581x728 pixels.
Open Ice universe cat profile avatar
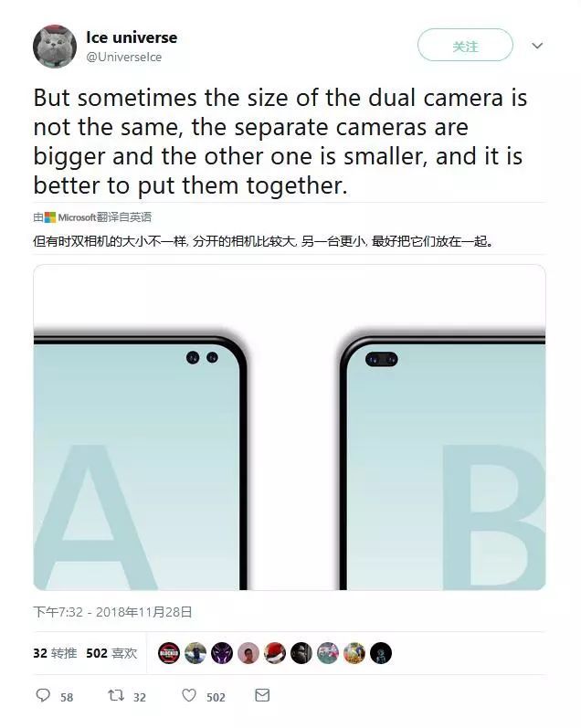(x=55, y=47)
